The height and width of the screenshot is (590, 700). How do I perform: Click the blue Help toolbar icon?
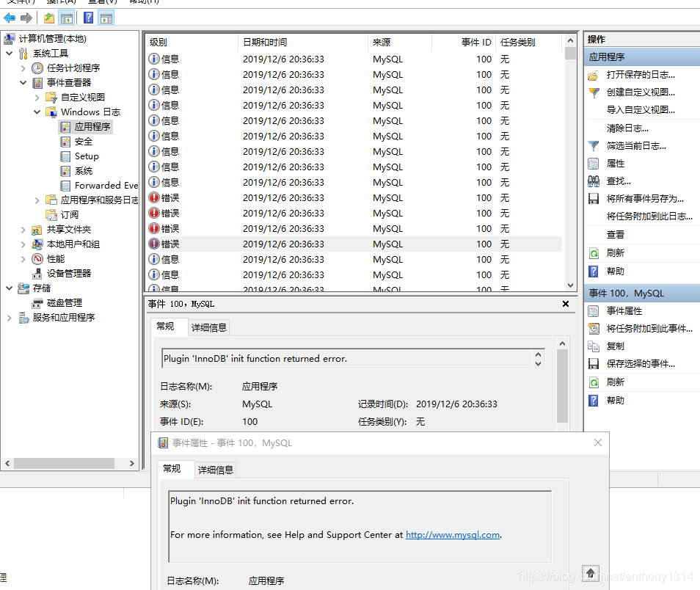click(x=89, y=18)
